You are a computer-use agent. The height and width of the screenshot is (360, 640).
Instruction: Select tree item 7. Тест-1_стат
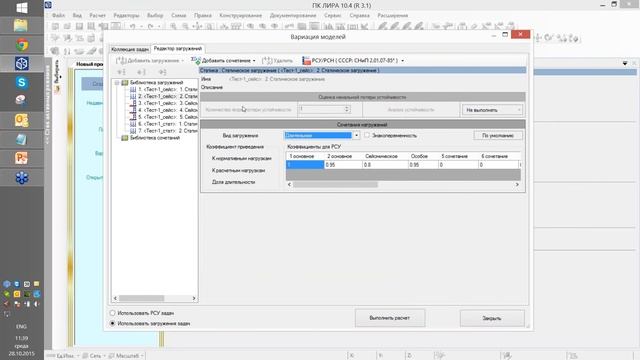167,131
